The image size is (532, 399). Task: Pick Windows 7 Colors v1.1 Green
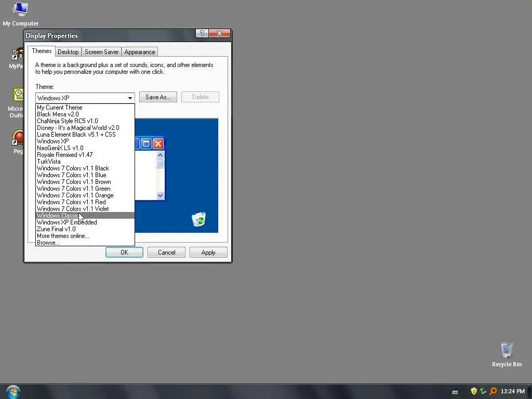(x=85, y=189)
